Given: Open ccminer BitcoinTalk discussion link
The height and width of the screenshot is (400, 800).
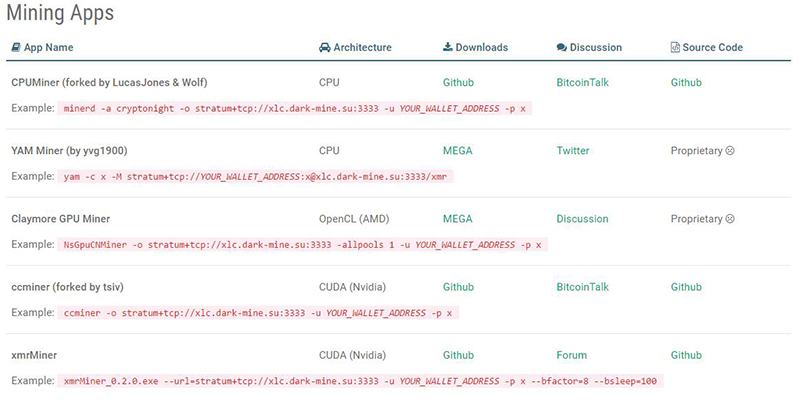Looking at the screenshot, I should click(x=583, y=287).
